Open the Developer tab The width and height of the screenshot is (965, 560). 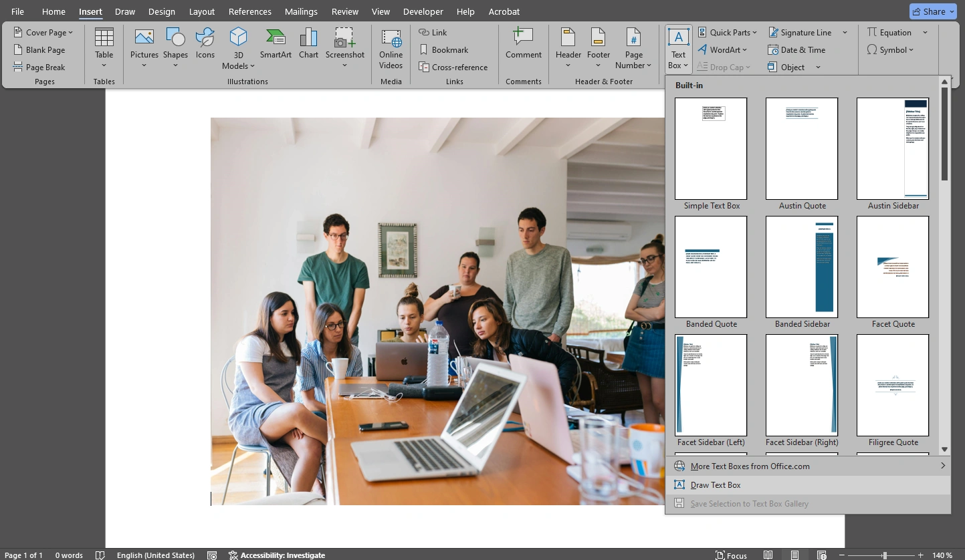(423, 11)
